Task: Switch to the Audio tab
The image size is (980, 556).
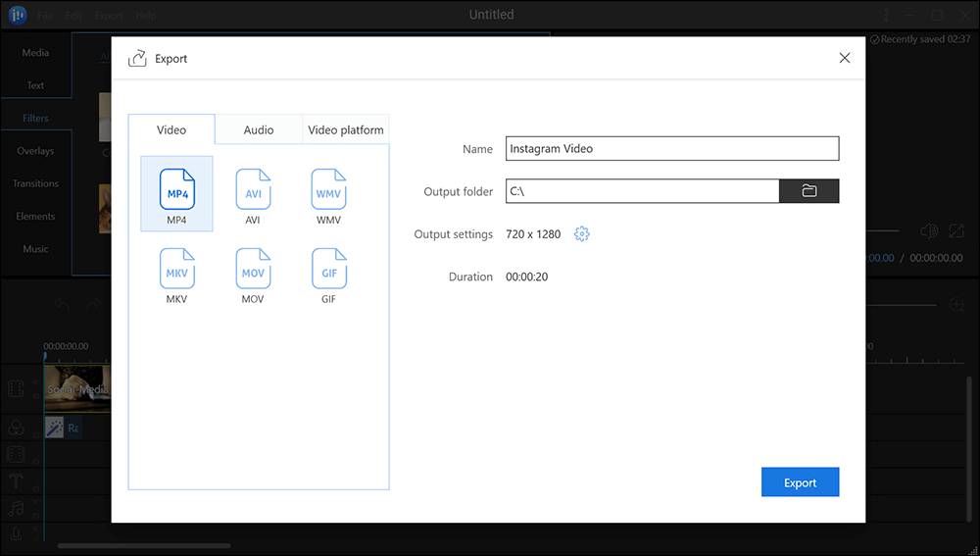Action: [x=259, y=129]
